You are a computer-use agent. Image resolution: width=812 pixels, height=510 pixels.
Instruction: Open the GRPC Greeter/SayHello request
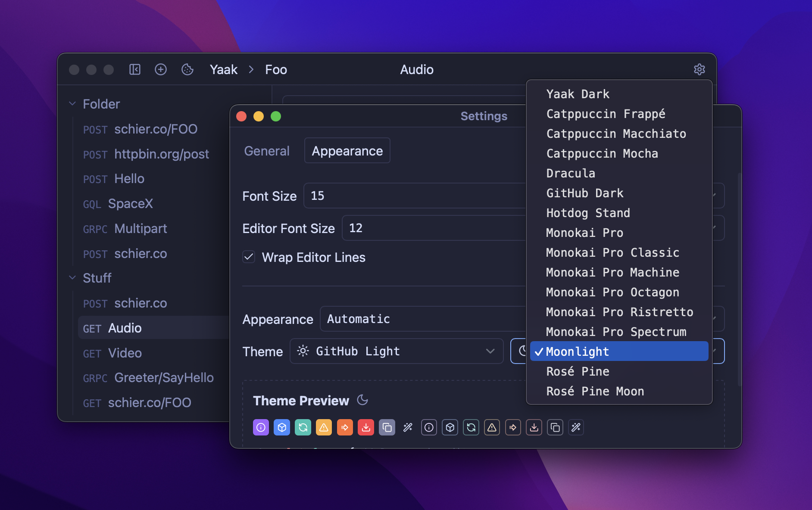(153, 377)
